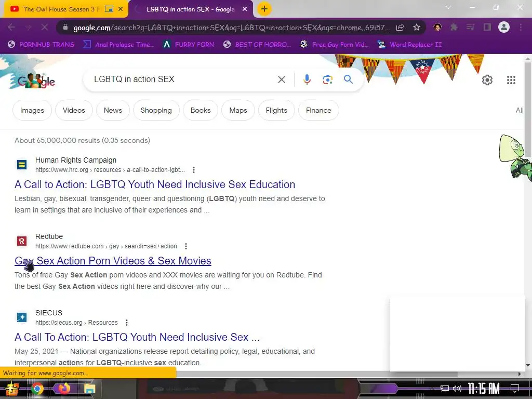Screen dimensions: 532x399
Task: Open more options for Redtube result
Action: click(x=186, y=246)
